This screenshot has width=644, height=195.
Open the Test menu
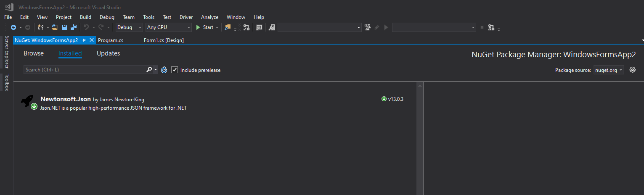[x=167, y=17]
